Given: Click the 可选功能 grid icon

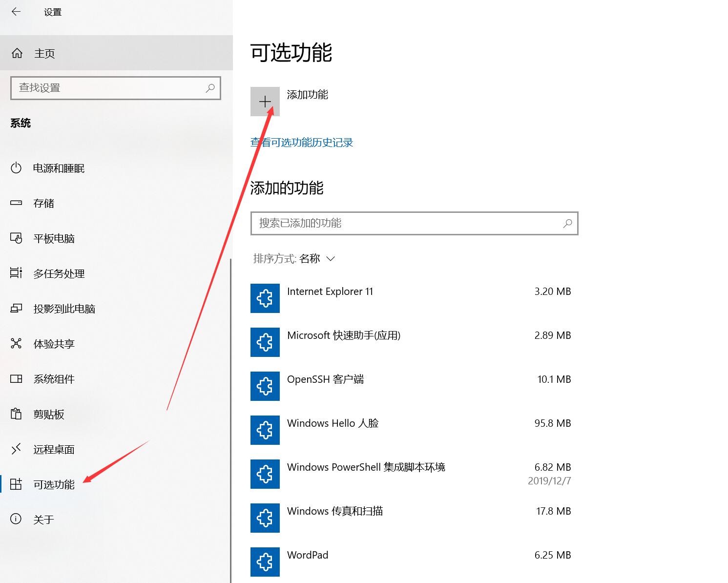Looking at the screenshot, I should (16, 484).
